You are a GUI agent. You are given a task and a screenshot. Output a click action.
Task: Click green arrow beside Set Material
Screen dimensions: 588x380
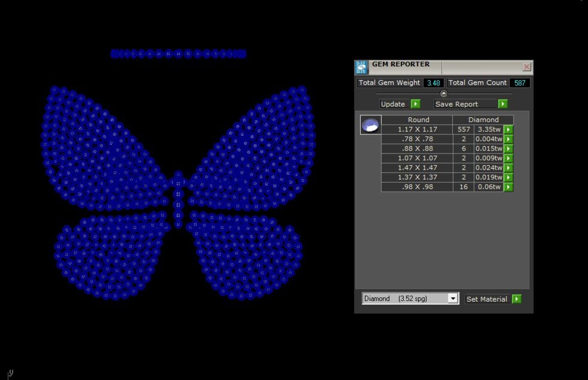[x=516, y=299]
